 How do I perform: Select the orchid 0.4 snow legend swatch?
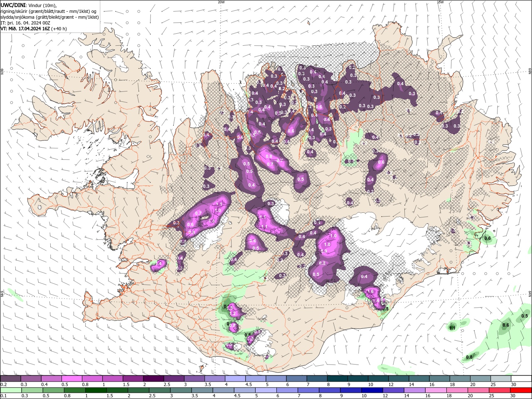[51, 379]
